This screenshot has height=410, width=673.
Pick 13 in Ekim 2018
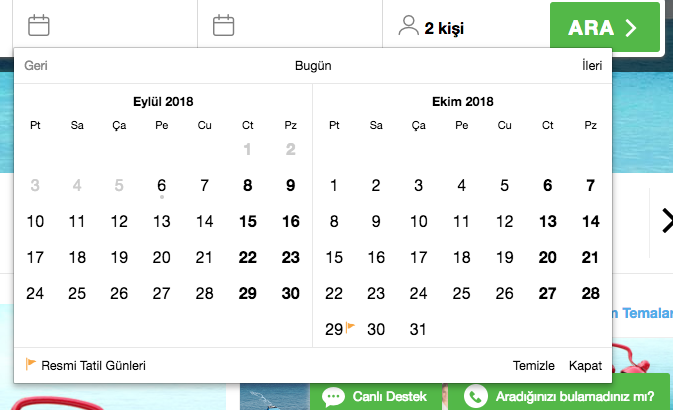click(547, 222)
